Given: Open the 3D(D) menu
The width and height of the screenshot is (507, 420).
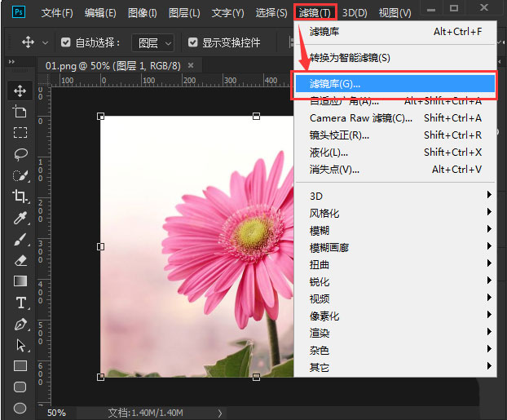Looking at the screenshot, I should (355, 13).
